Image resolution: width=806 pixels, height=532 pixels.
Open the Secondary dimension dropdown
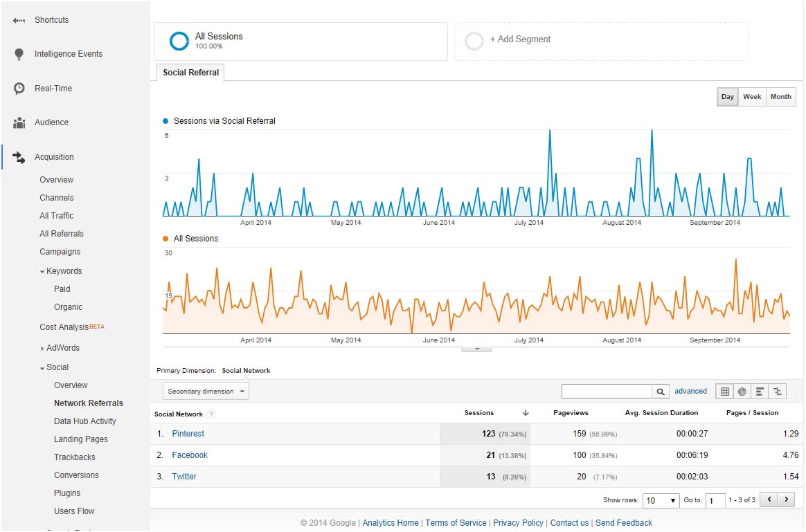(206, 392)
